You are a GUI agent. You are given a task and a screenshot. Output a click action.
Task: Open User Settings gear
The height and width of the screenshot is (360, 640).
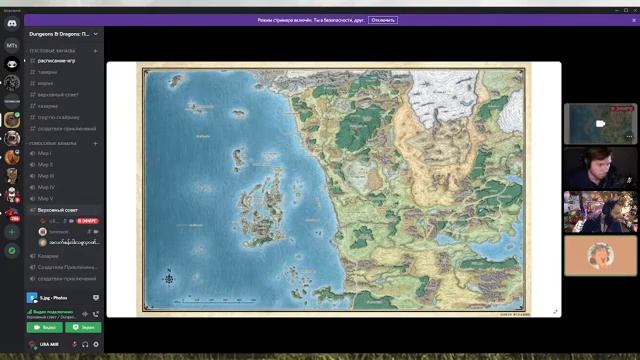click(96, 344)
